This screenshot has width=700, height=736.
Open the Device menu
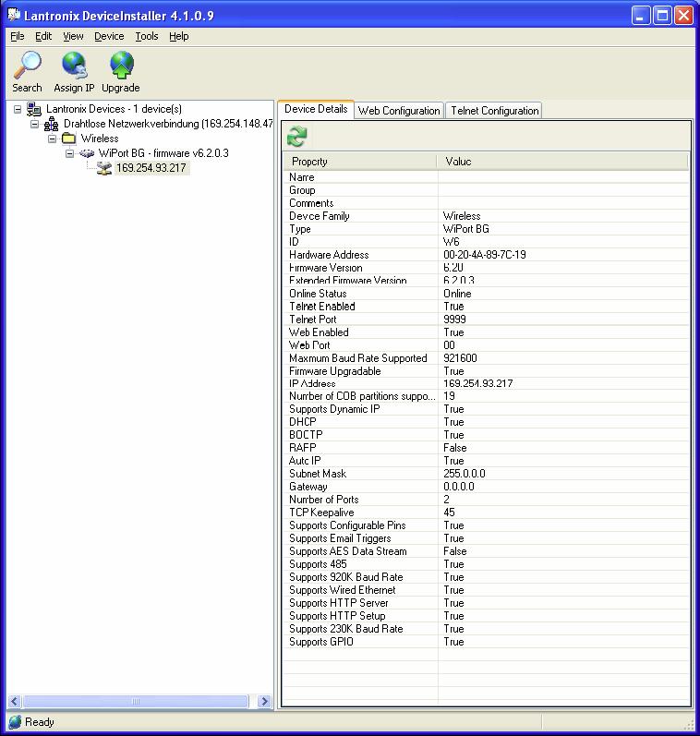(109, 36)
